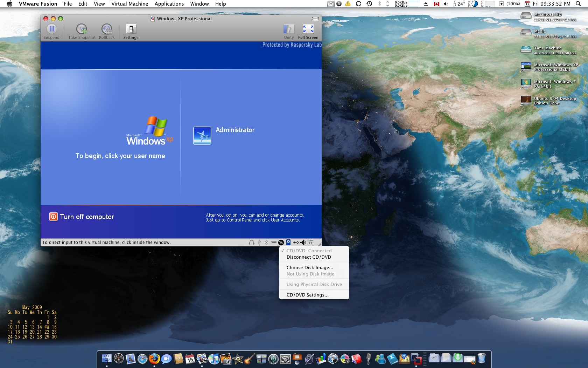
Task: Switch the VM to Unity view
Action: (x=289, y=32)
